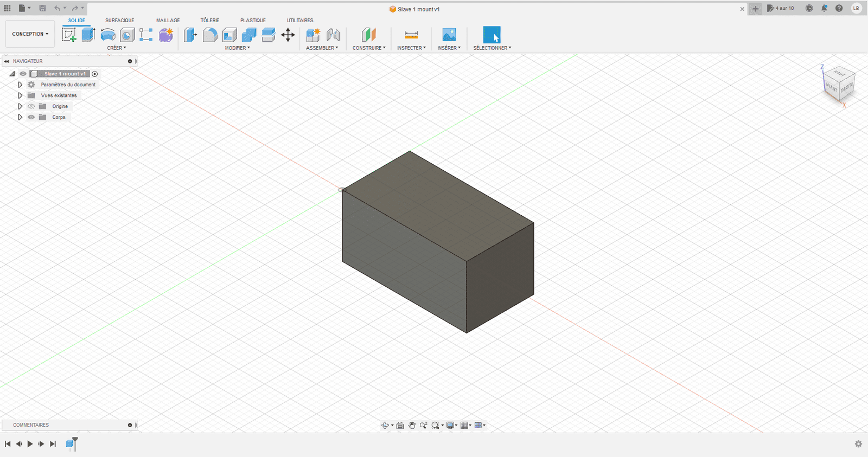The width and height of the screenshot is (868, 457).
Task: Switch to the TÔLERIE tab
Action: click(210, 21)
